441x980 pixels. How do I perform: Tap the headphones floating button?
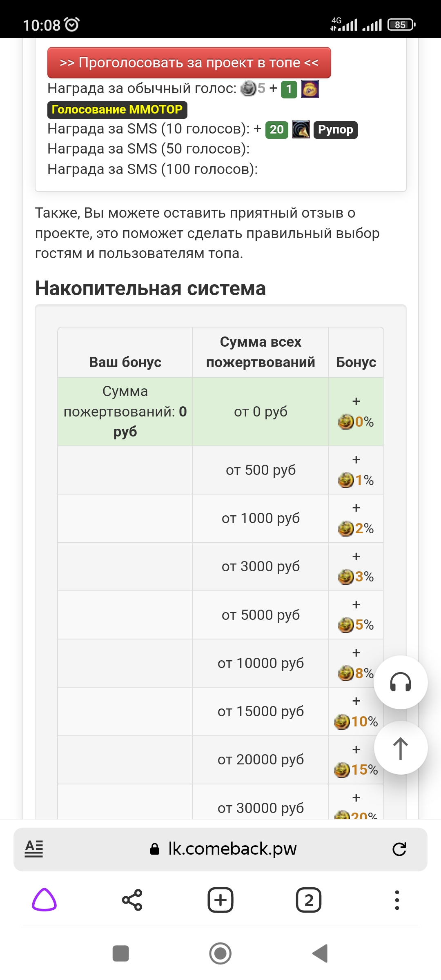click(x=401, y=682)
